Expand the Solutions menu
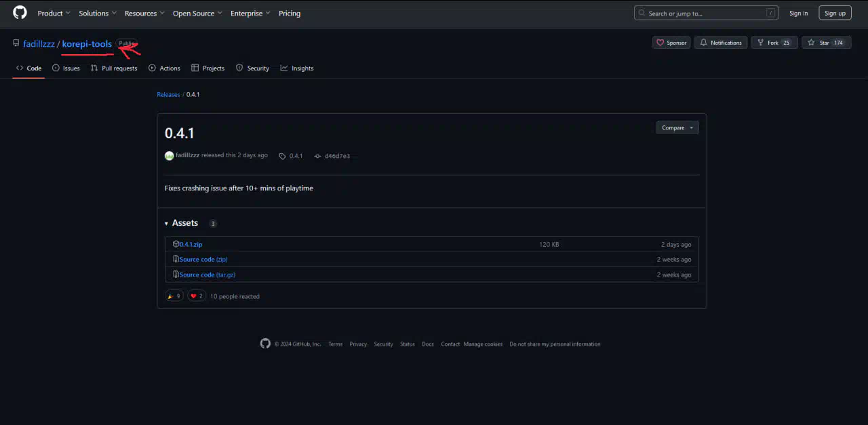Image resolution: width=868 pixels, height=425 pixels. (98, 13)
